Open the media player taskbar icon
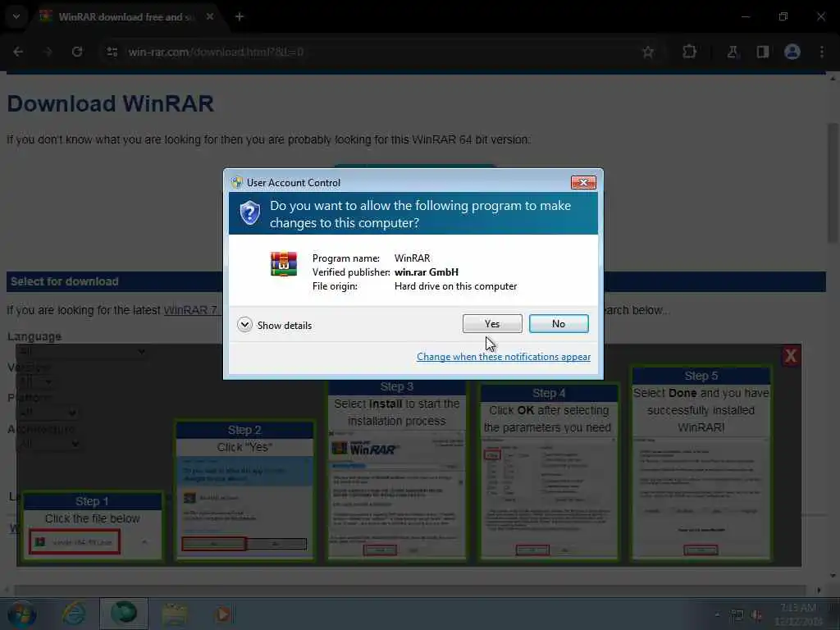The height and width of the screenshot is (630, 840). 223,614
